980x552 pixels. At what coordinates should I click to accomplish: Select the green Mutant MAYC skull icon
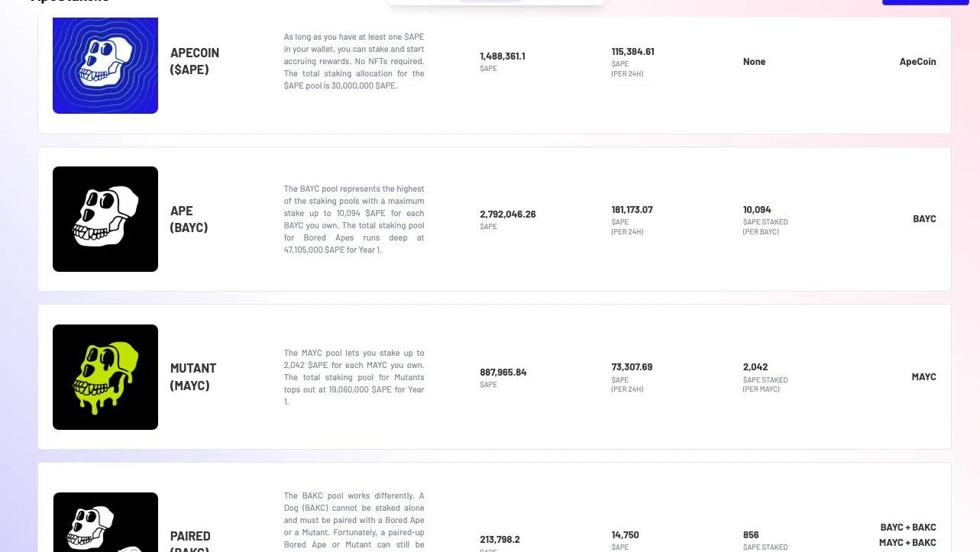point(105,377)
